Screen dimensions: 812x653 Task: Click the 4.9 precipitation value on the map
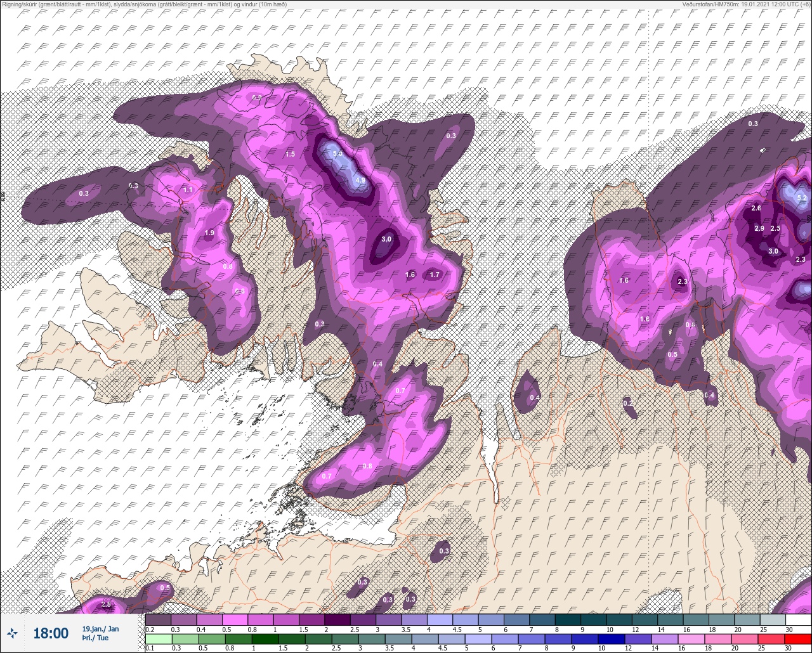[360, 181]
